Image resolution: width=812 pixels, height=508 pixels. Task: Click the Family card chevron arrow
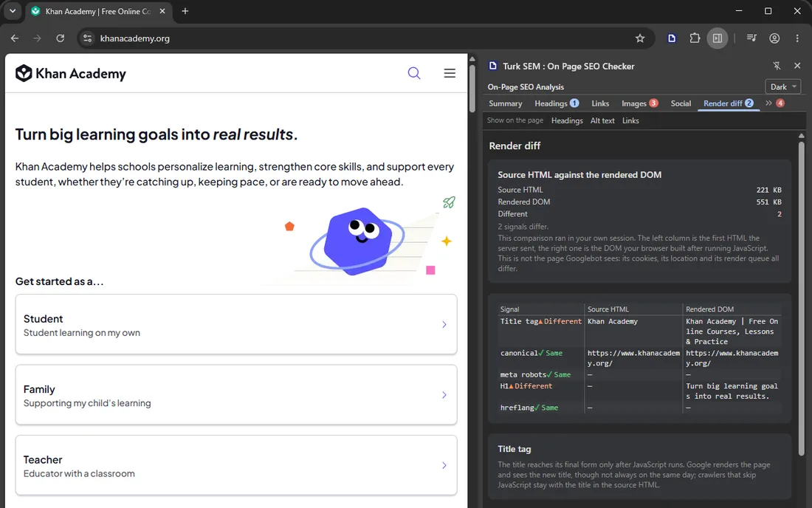pos(444,395)
